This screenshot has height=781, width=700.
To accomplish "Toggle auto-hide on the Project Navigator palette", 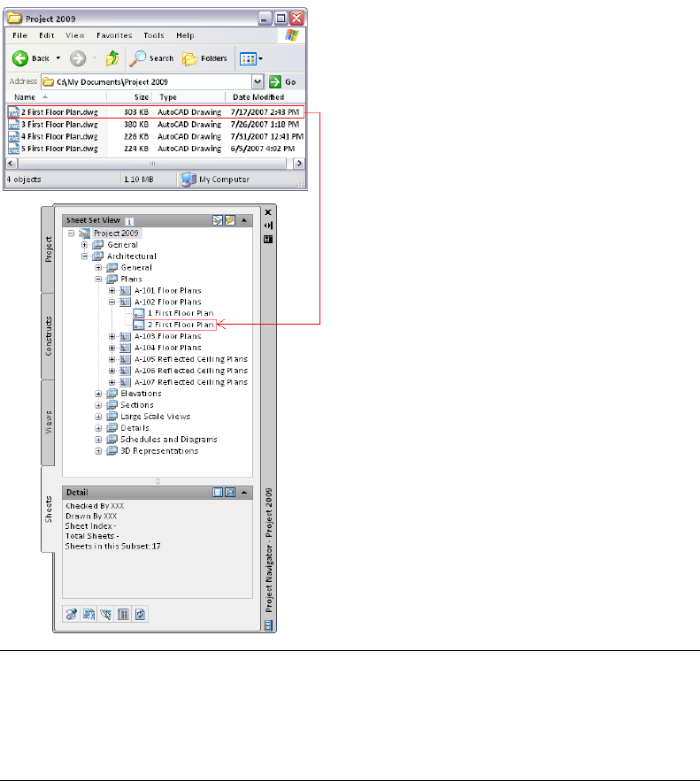I will coord(268,226).
